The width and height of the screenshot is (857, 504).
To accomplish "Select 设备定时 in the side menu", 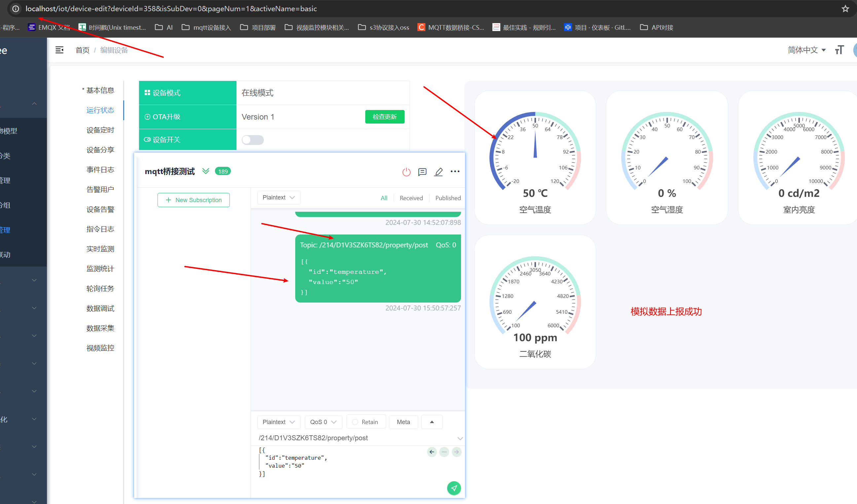I will (100, 130).
